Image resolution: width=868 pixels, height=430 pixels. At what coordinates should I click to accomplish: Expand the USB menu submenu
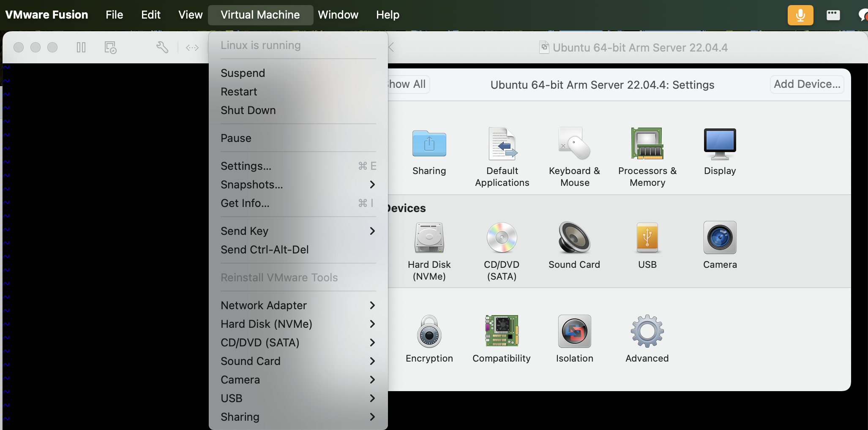click(x=298, y=398)
